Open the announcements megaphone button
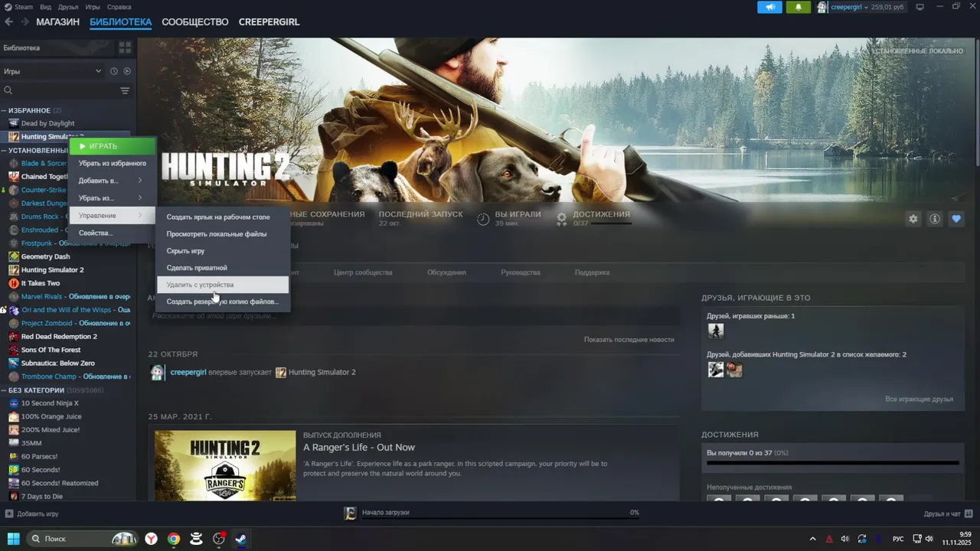 pos(769,7)
